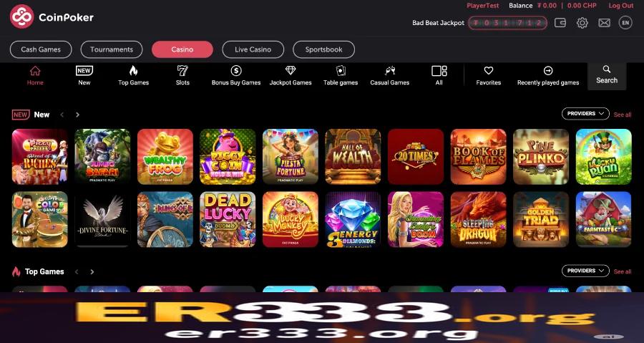Expand Providers dropdown in New section
Screen dimensions: 644x343
point(585,114)
